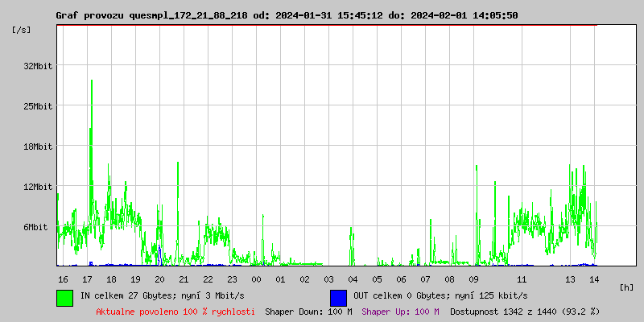644x322 pixels.
Task: Click the 12Mbit y-axis label
Action: pyautogui.click(x=38, y=187)
